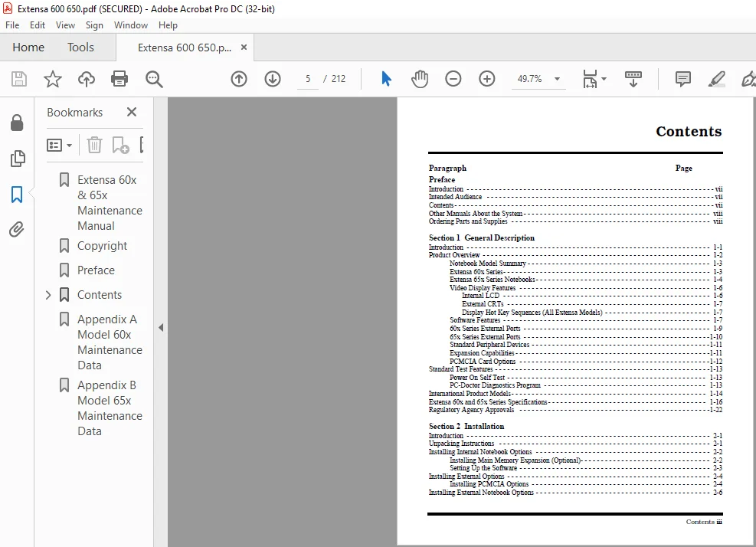The image size is (756, 547).
Task: Click 'Regulatory Agency Approvals' contents entry
Action: tap(471, 410)
